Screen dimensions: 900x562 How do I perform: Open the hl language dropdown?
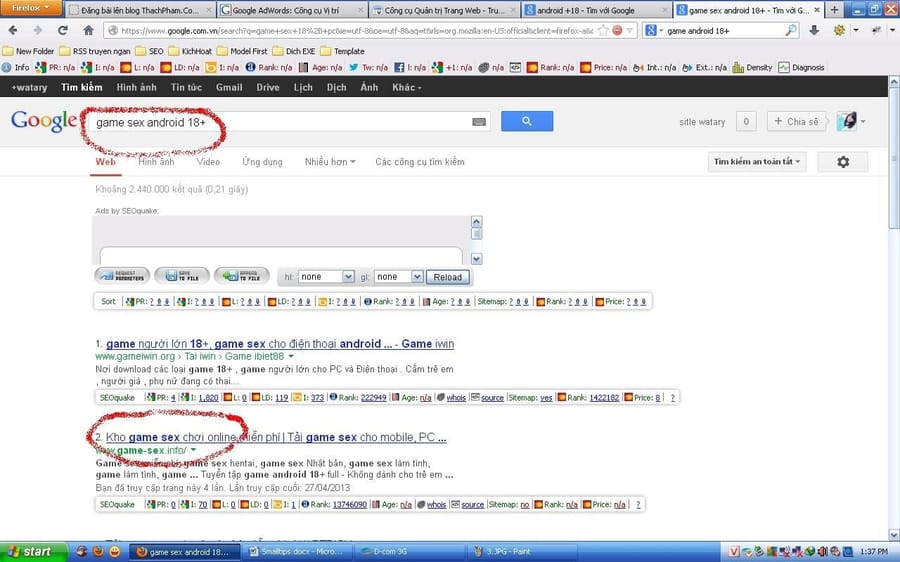[326, 277]
